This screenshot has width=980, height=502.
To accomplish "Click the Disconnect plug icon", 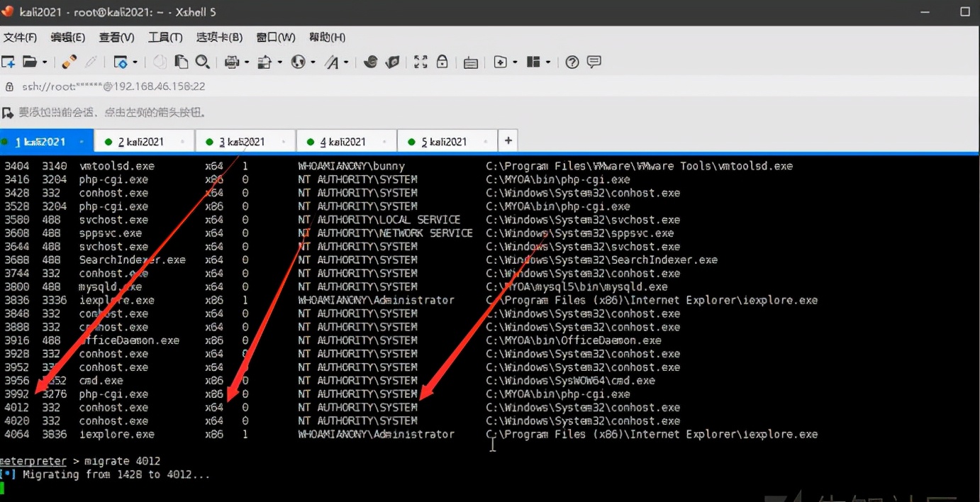I will click(69, 62).
